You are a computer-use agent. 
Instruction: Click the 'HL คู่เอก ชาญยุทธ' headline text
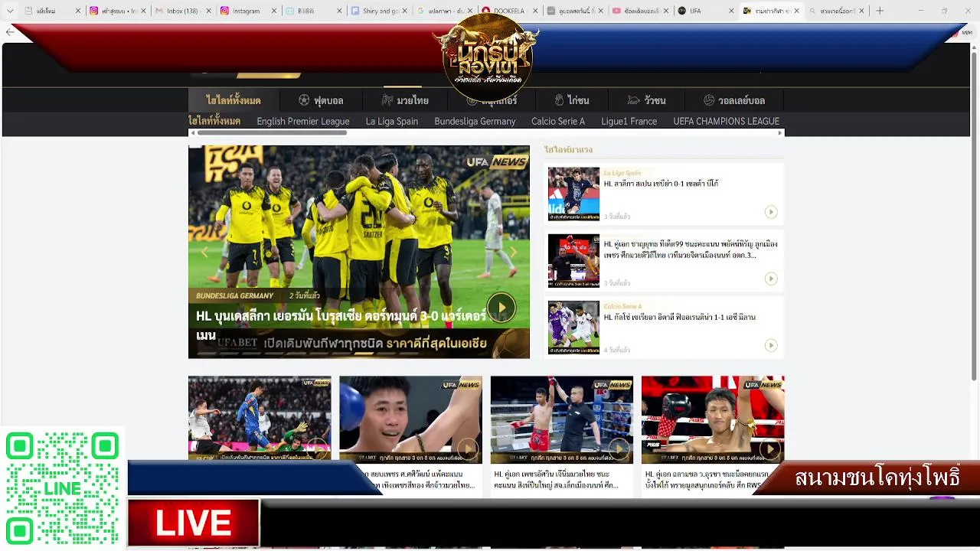pos(691,249)
